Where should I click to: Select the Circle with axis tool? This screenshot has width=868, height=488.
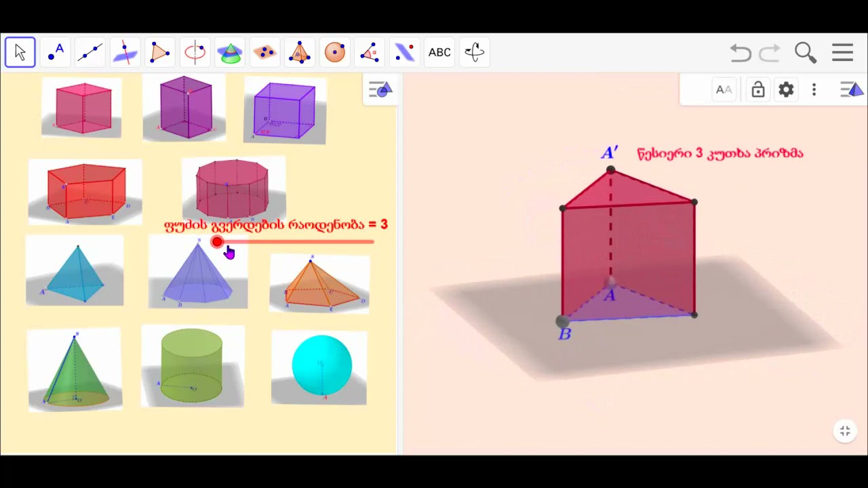tap(195, 52)
